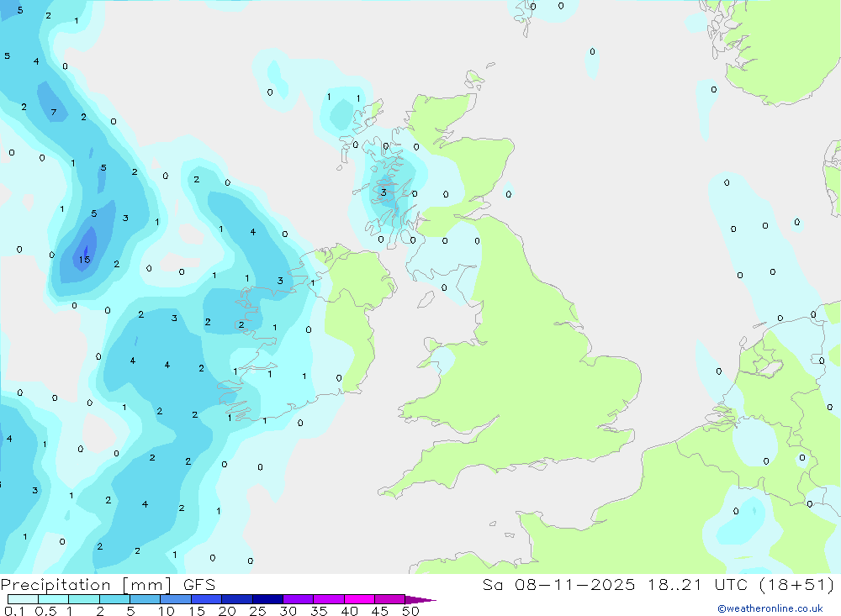Click the "Precipitation [mm]" title text

87,585
